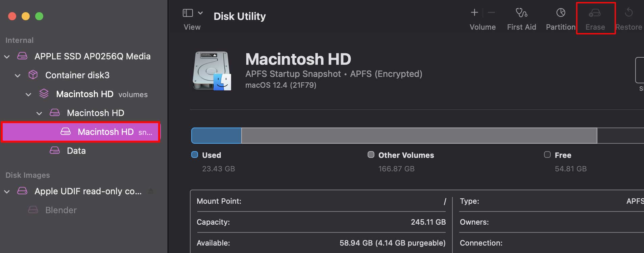The width and height of the screenshot is (644, 253).
Task: Select Apple UDIF read-only disk image row
Action: click(x=80, y=191)
